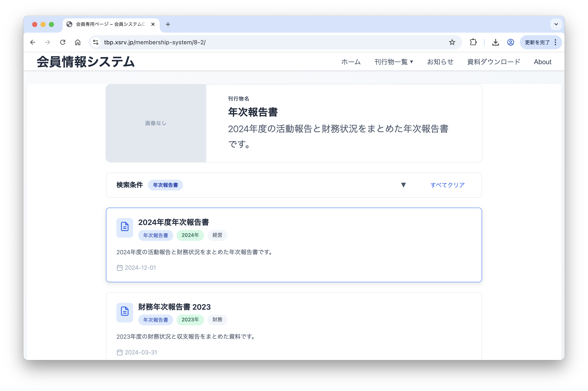The height and width of the screenshot is (391, 588).
Task: Click the document icon on 財務年次報告書 2023 card
Action: pos(125,312)
